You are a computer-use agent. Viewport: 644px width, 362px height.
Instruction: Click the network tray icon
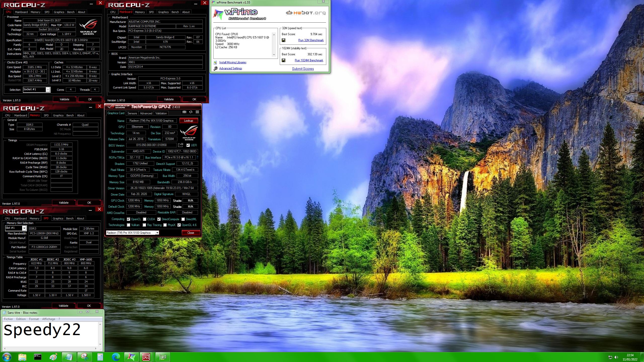[x=610, y=357]
